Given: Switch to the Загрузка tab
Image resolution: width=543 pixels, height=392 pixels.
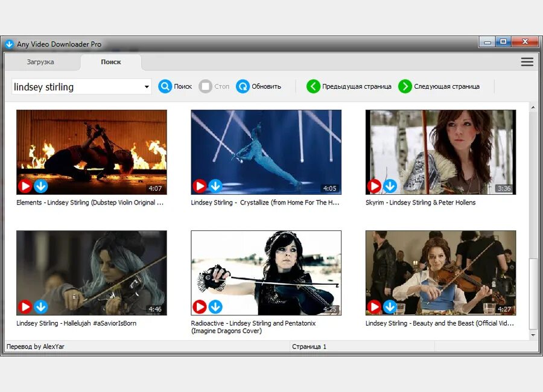Looking at the screenshot, I should [x=40, y=62].
